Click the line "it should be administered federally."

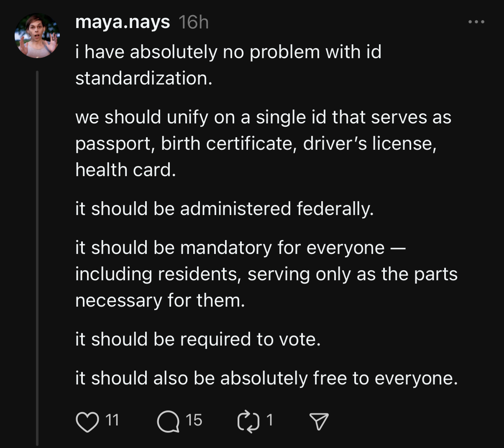[224, 209]
